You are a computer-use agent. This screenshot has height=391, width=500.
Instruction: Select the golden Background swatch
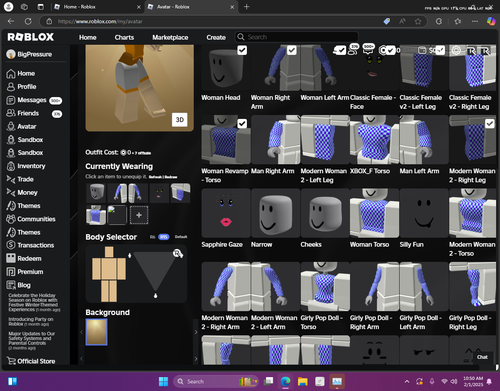click(x=97, y=332)
